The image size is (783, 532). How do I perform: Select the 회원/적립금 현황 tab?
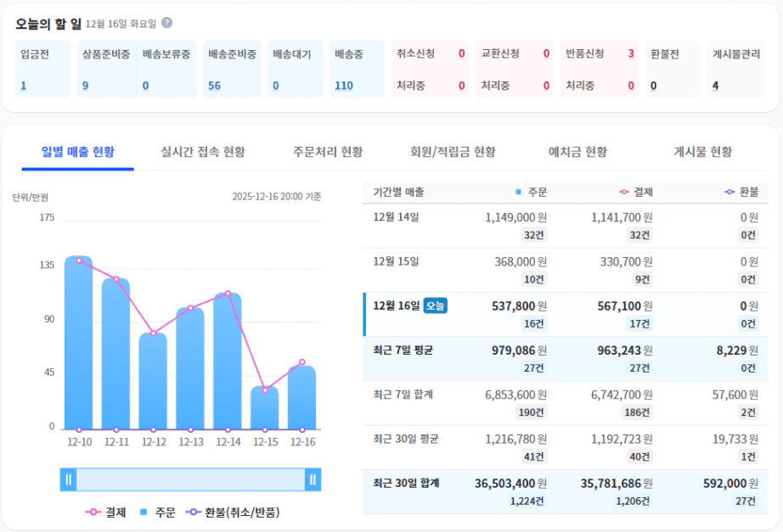453,152
